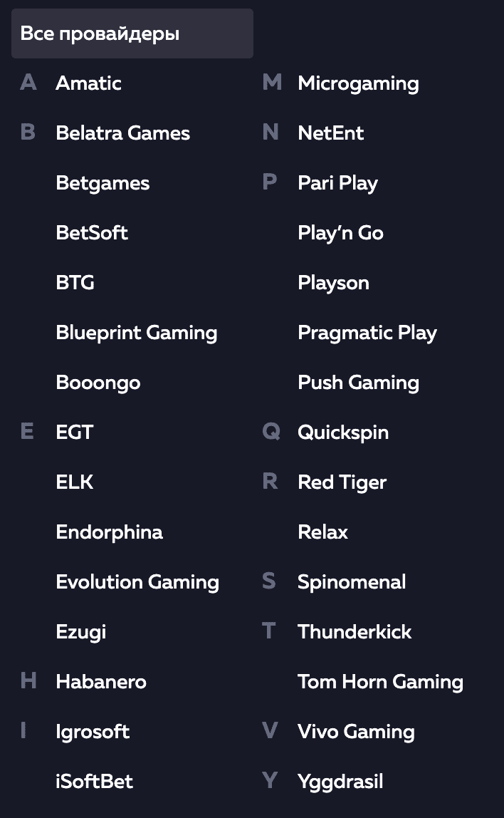Choose Amatic provider

point(88,83)
